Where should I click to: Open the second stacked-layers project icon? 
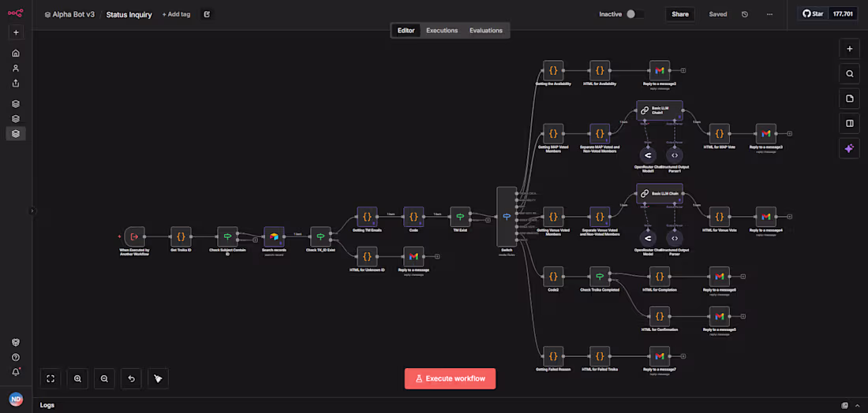[x=16, y=118]
